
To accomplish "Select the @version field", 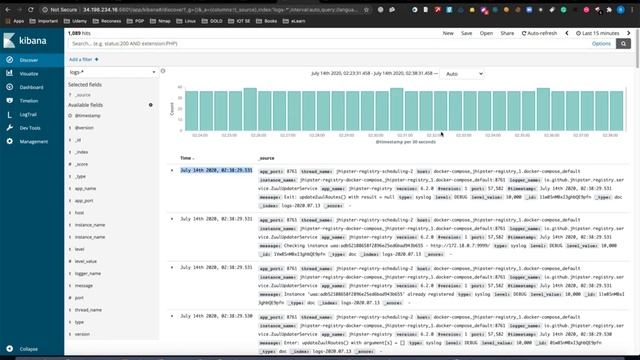I will [84, 128].
